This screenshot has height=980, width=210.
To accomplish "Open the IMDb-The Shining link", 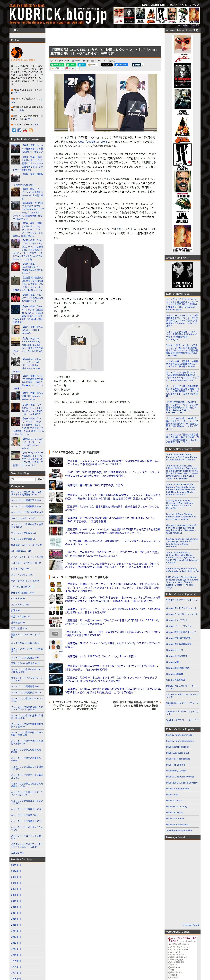I will [175, 765].
